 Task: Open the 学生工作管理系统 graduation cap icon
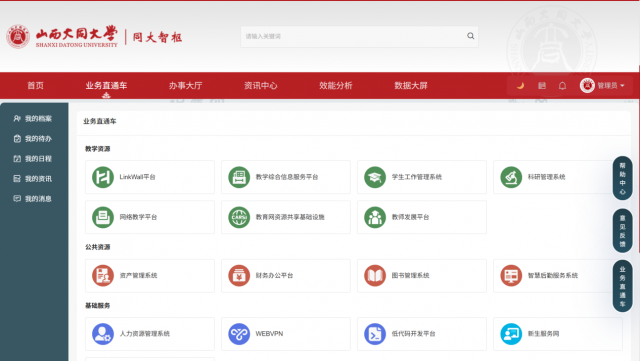click(375, 177)
